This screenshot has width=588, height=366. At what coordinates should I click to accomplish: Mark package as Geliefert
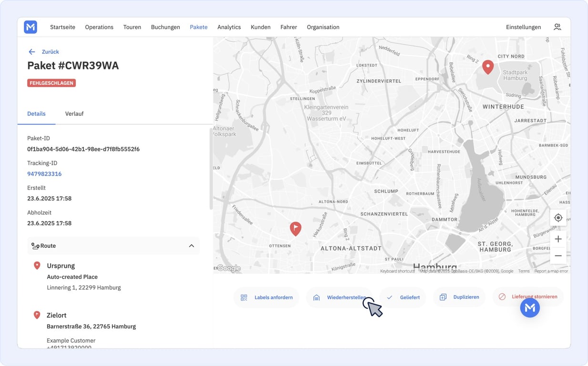(x=403, y=297)
